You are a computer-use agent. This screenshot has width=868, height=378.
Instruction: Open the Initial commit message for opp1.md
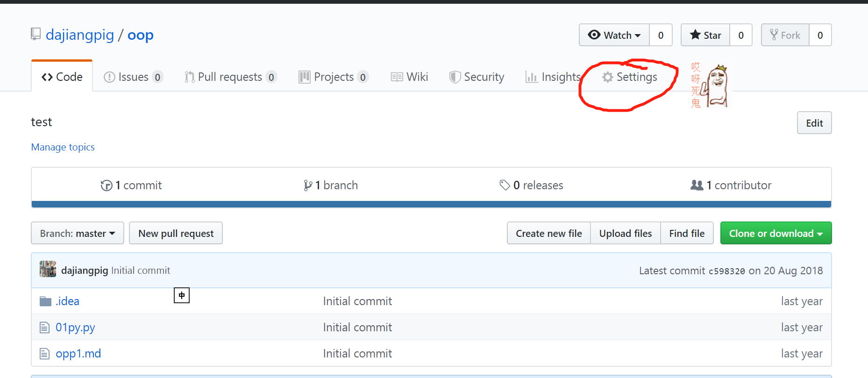(358, 354)
